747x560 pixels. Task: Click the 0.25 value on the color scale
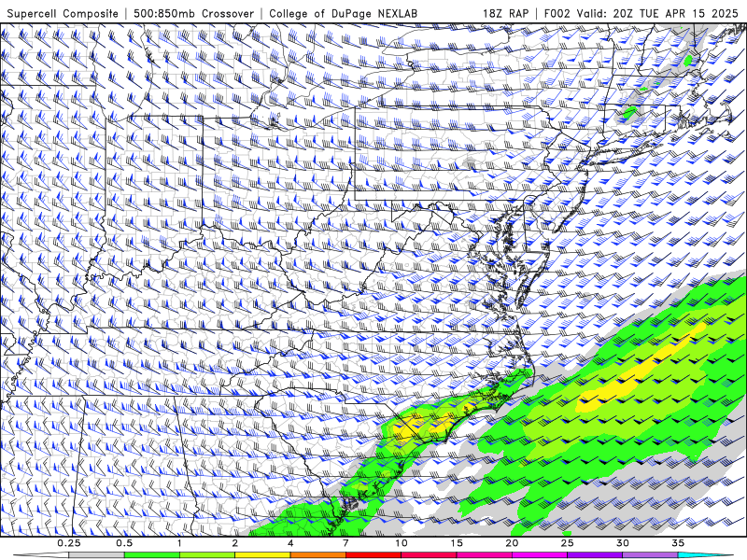pos(69,543)
